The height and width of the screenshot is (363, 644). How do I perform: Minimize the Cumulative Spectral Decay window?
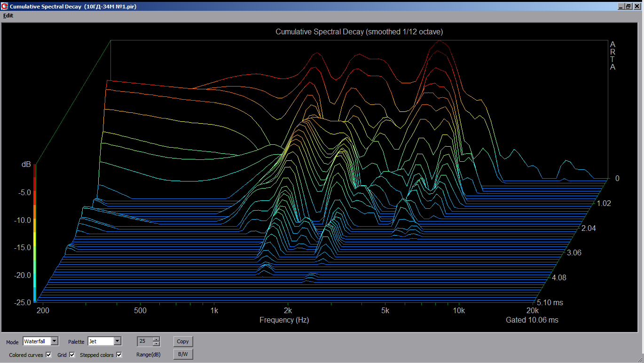[621, 7]
